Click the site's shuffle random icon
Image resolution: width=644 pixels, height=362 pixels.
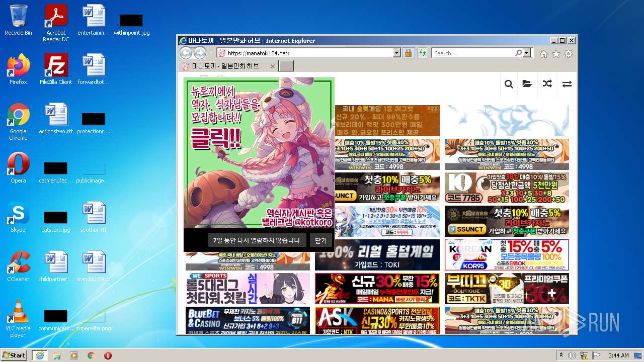(547, 84)
